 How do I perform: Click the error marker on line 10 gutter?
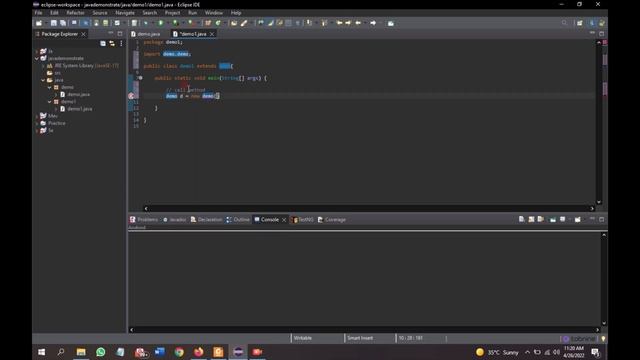coord(131,96)
